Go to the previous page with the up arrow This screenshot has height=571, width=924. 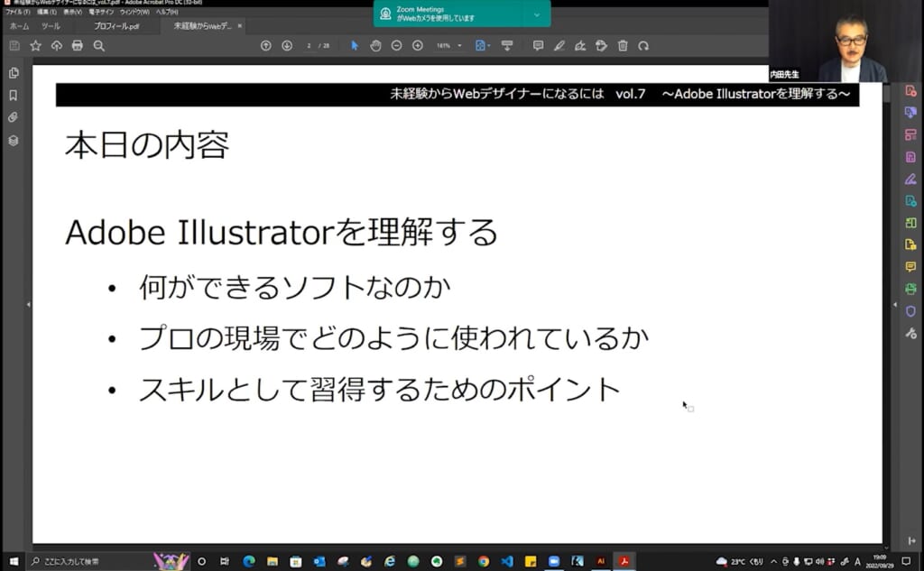click(266, 46)
